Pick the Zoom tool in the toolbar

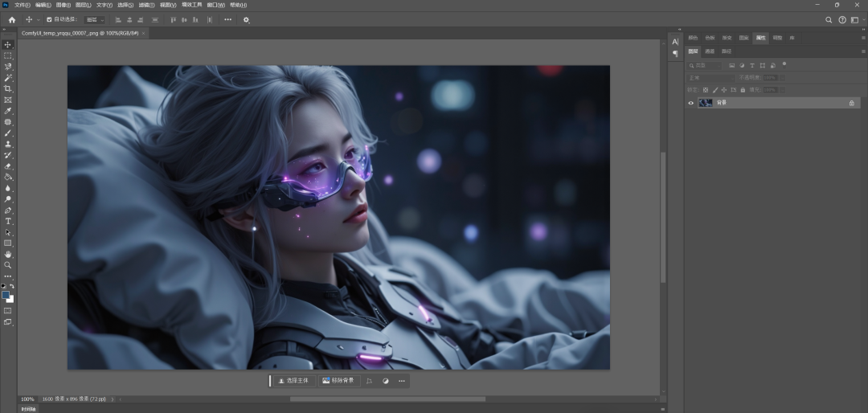8,265
